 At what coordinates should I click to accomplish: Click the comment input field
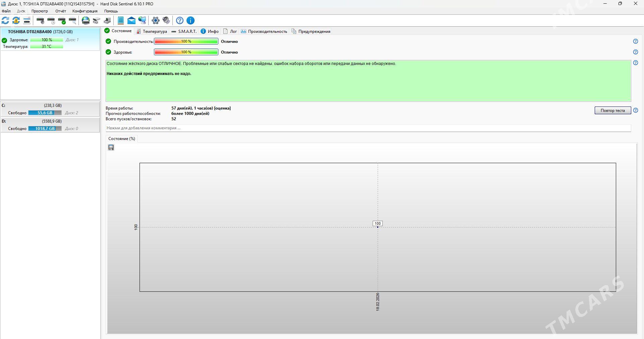pos(368,128)
